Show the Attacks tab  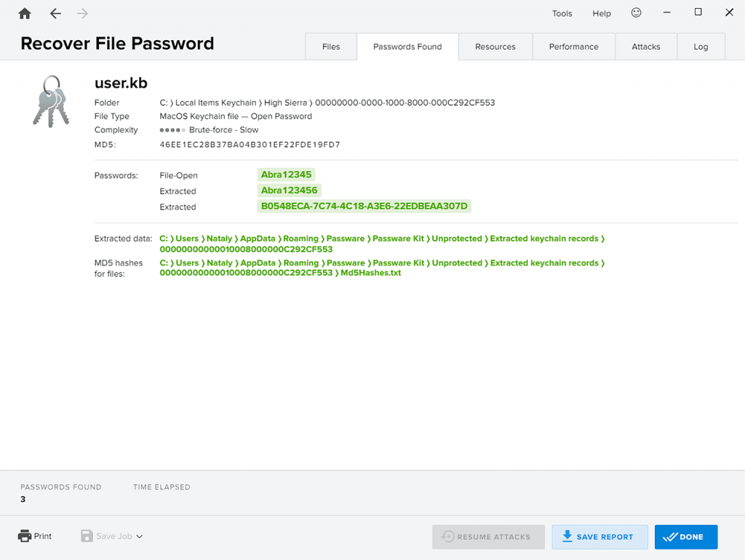click(x=646, y=47)
